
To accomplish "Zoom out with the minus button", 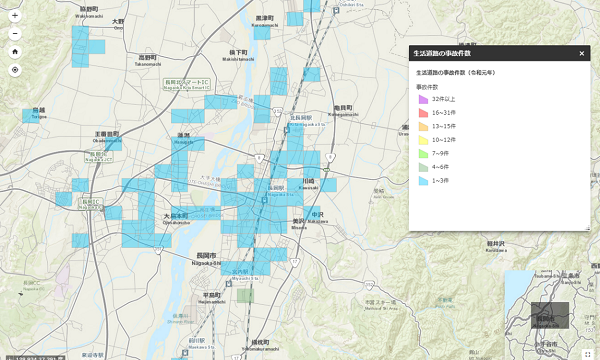I will [15, 34].
